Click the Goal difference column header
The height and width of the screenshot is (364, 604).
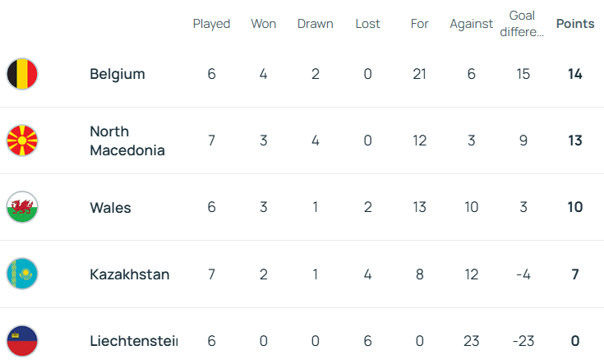tap(523, 24)
